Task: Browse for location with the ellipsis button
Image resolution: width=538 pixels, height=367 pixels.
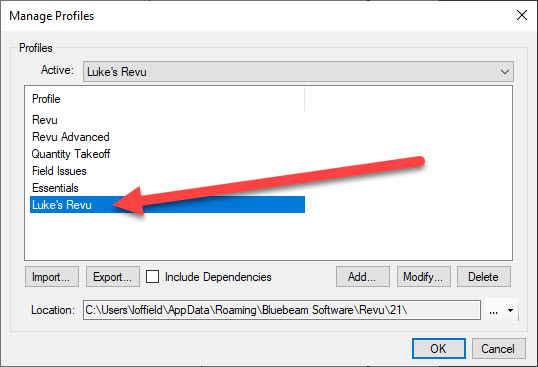Action: point(493,310)
